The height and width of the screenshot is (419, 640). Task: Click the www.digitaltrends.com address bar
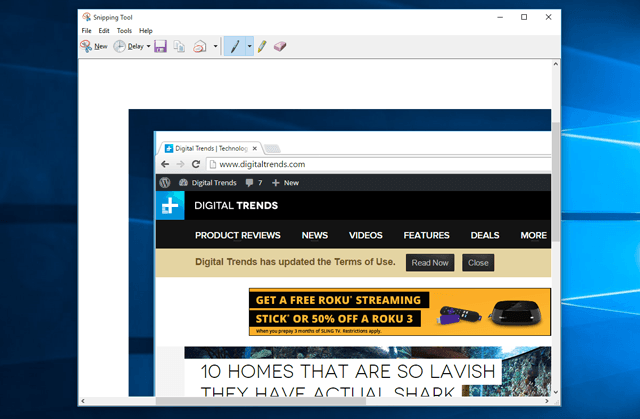click(378, 164)
